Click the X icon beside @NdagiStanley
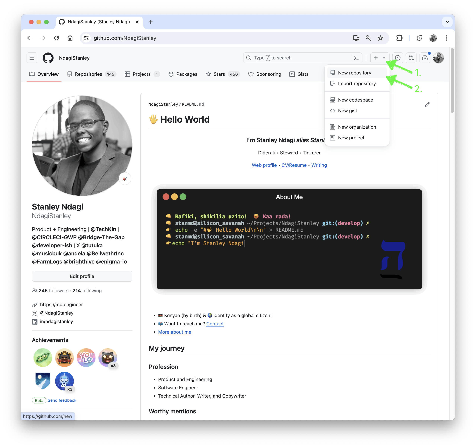Screen dimensions: 476x448 [x=34, y=313]
